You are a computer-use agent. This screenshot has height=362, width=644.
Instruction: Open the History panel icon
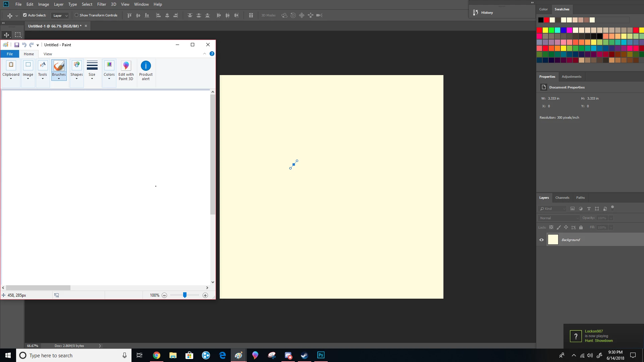[475, 12]
